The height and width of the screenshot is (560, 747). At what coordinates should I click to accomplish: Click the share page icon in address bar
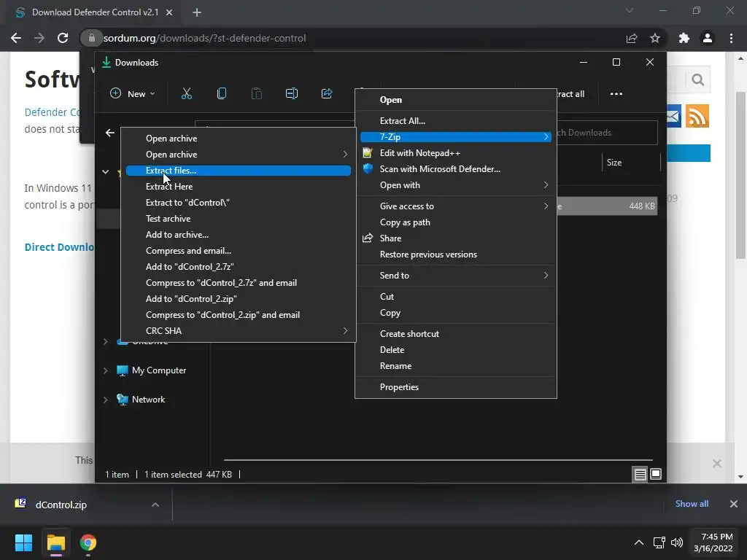[632, 38]
